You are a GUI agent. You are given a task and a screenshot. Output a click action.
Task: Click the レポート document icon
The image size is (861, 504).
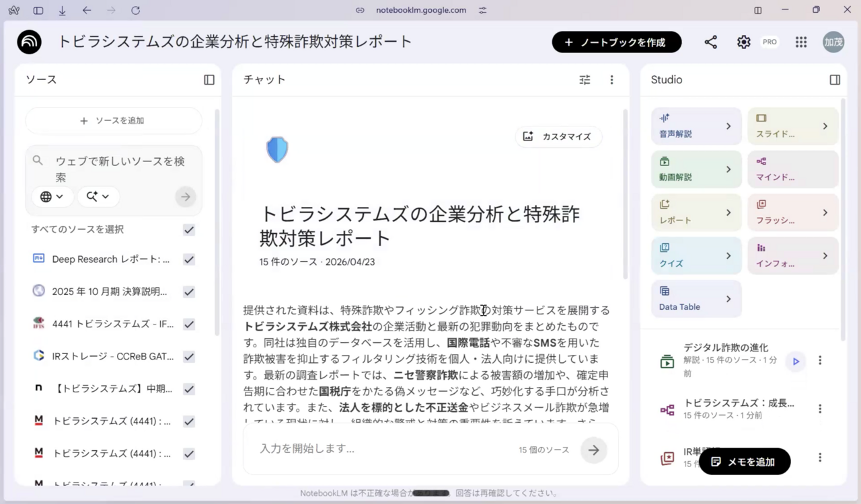tap(665, 204)
